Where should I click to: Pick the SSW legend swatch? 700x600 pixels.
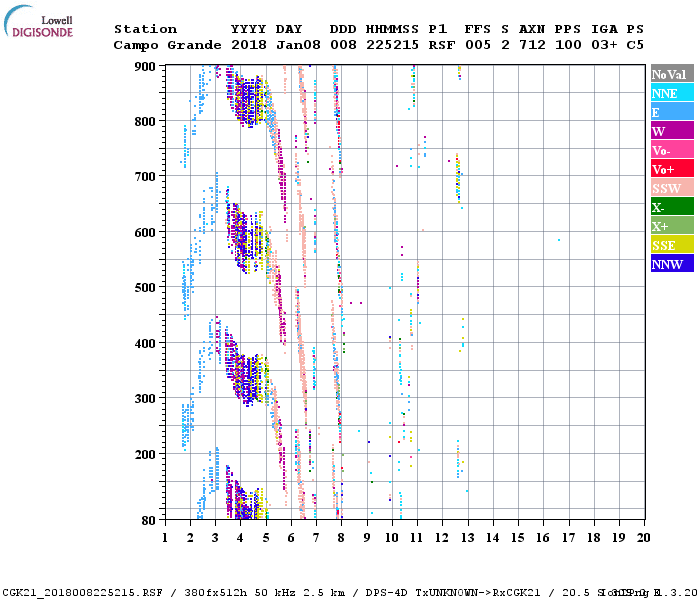point(672,188)
